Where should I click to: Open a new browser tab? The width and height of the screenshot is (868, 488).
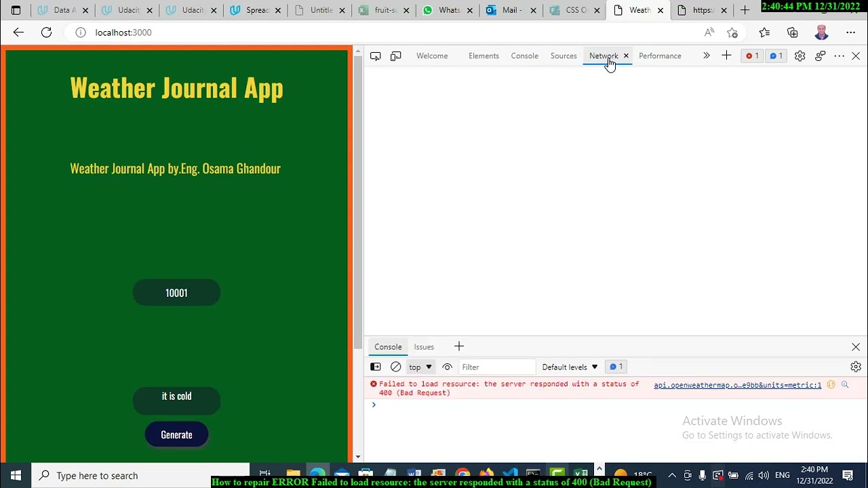pos(745,10)
